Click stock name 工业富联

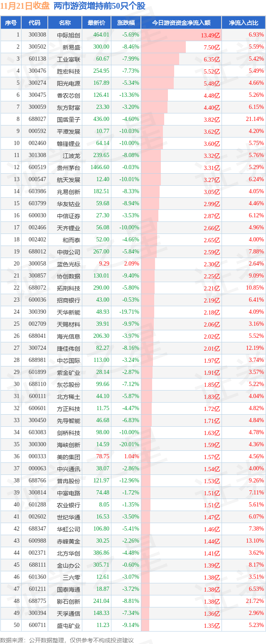tap(69, 59)
